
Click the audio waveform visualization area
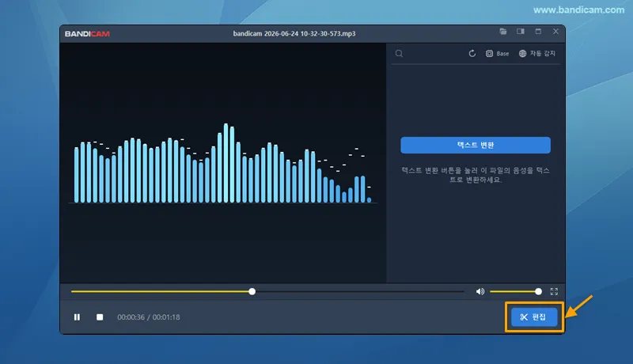click(x=223, y=163)
